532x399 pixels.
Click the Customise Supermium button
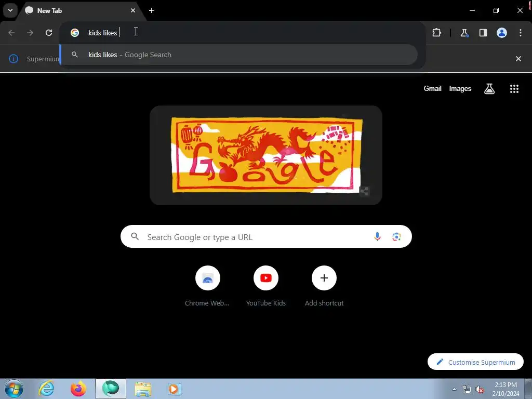tap(476, 362)
